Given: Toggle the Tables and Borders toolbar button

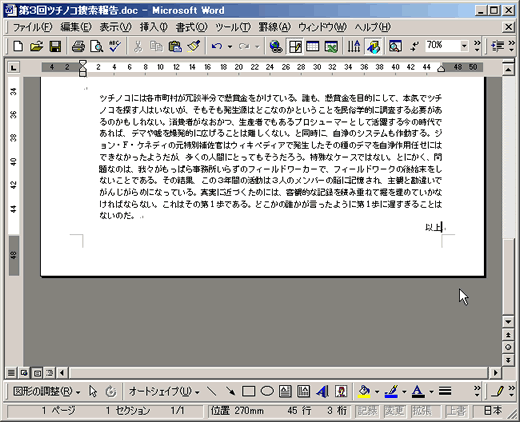Looking at the screenshot, I should [295, 46].
